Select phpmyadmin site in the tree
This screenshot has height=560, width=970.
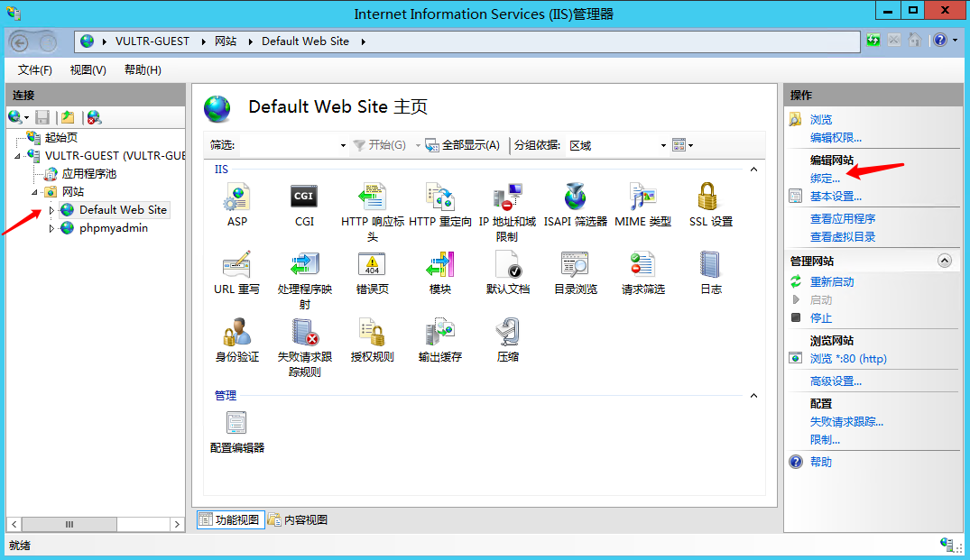click(x=113, y=228)
